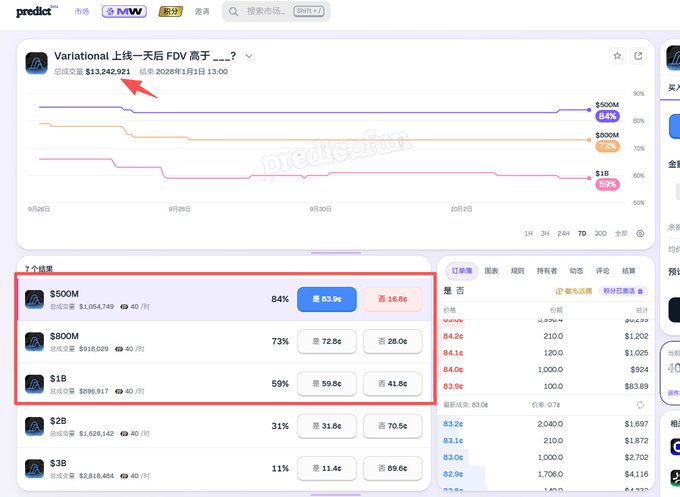Click the 84.2¢ ask price
The width and height of the screenshot is (680, 497).
[x=453, y=336]
